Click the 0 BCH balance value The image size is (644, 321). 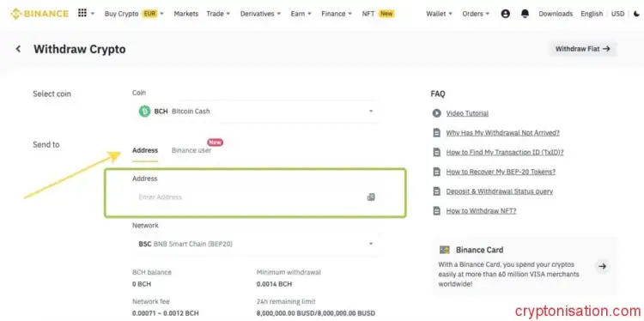(142, 284)
